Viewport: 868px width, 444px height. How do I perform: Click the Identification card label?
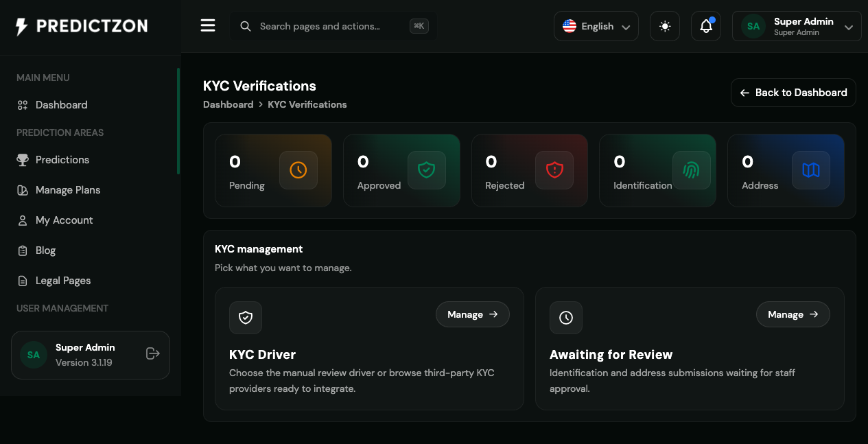click(x=643, y=185)
